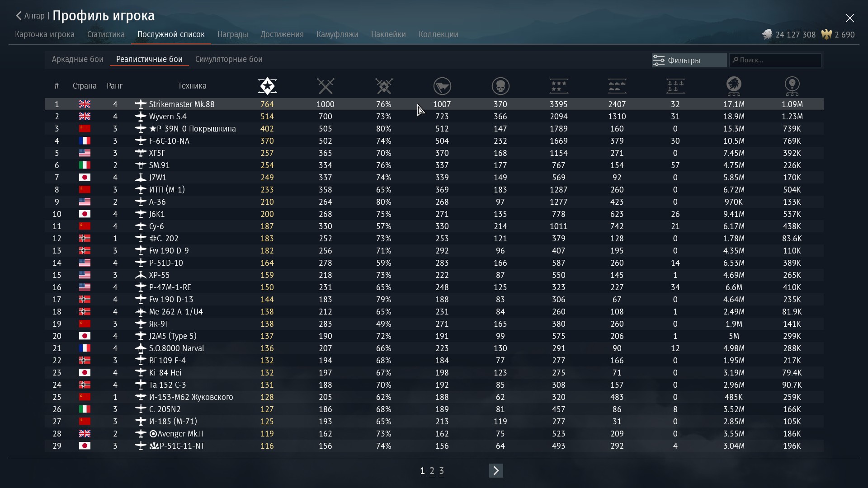
Task: Open page 3 of the list
Action: coord(442,471)
